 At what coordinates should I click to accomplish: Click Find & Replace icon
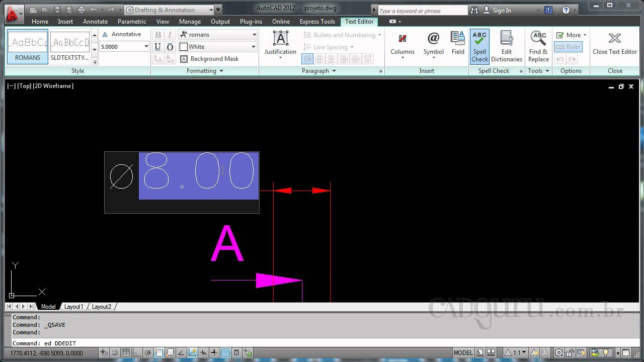[x=538, y=46]
